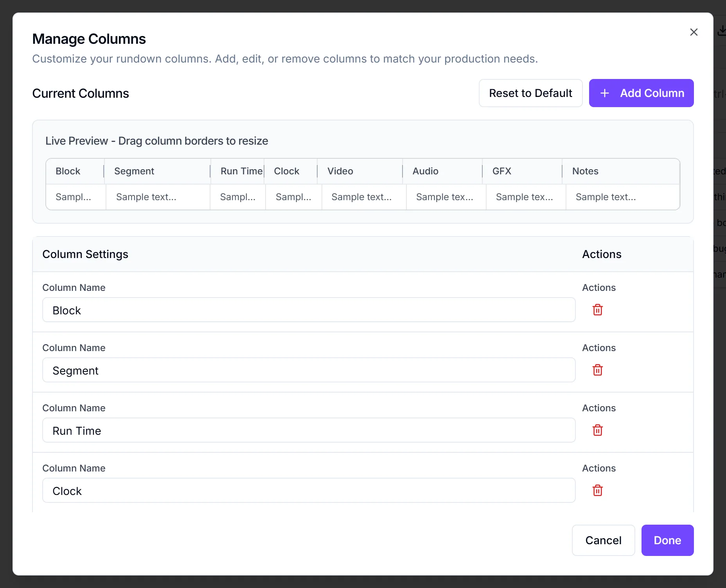Click the sample cell under Block
This screenshot has height=588, width=726.
pos(76,197)
